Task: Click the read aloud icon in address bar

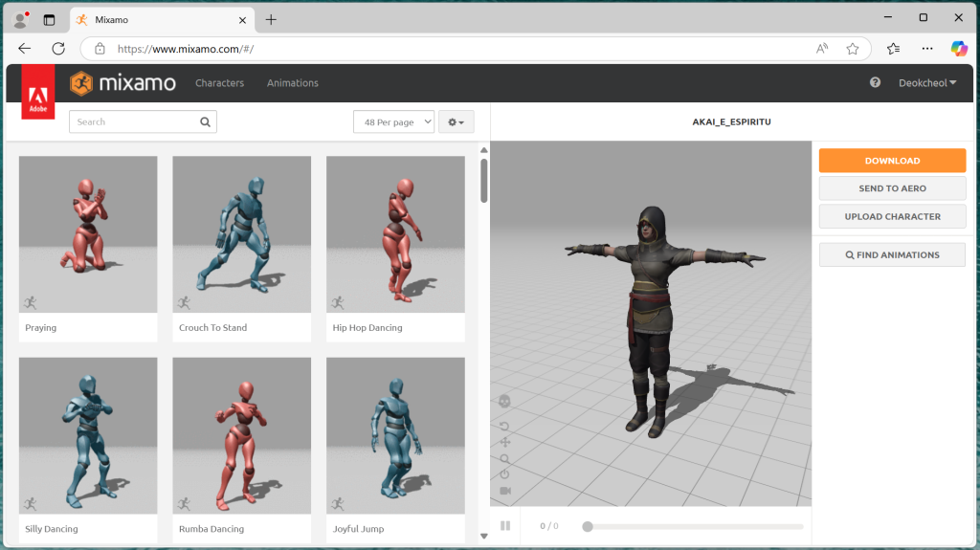Action: 822,49
